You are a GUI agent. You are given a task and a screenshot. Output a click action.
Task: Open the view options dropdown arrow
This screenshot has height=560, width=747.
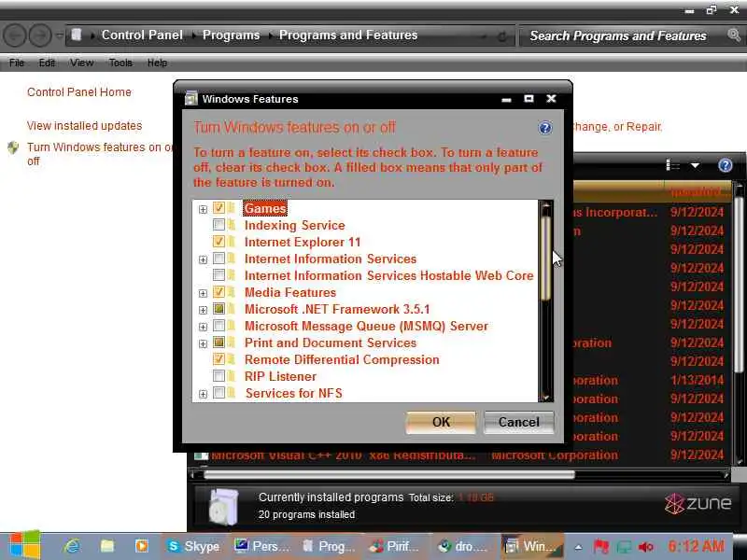click(695, 165)
